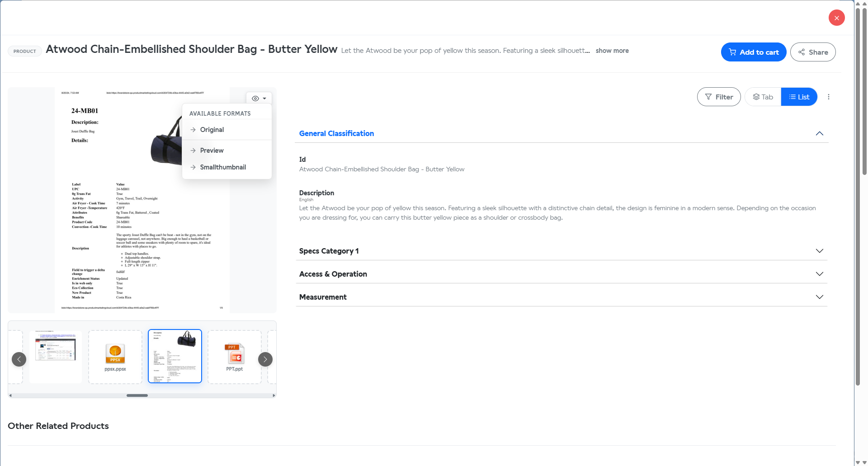
Task: Click the General Classification heading text
Action: [x=336, y=133]
